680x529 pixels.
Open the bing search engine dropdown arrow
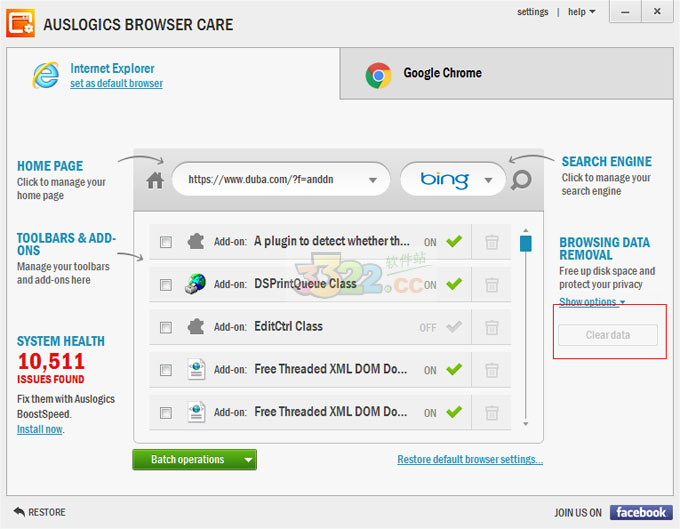tap(488, 180)
